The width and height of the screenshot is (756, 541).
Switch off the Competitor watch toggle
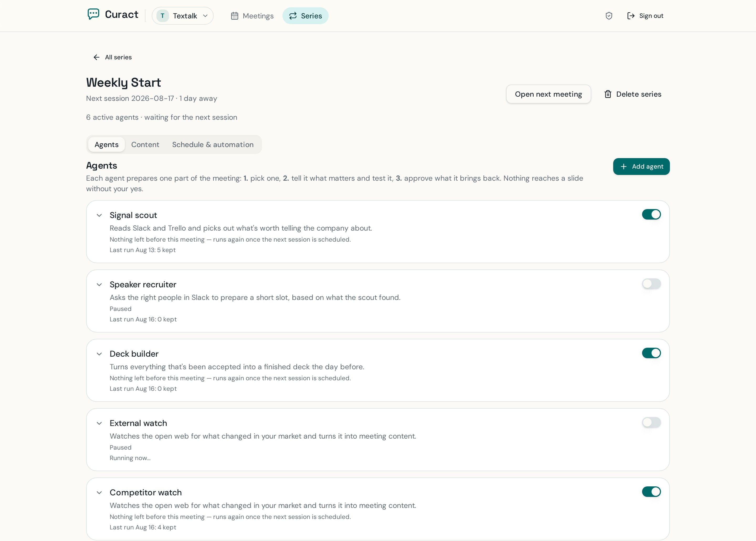click(x=651, y=491)
